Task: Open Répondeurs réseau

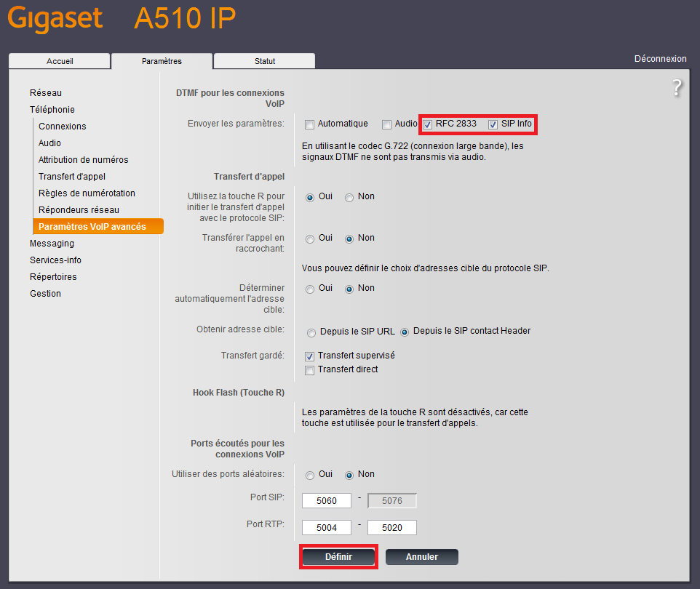Action: click(79, 209)
